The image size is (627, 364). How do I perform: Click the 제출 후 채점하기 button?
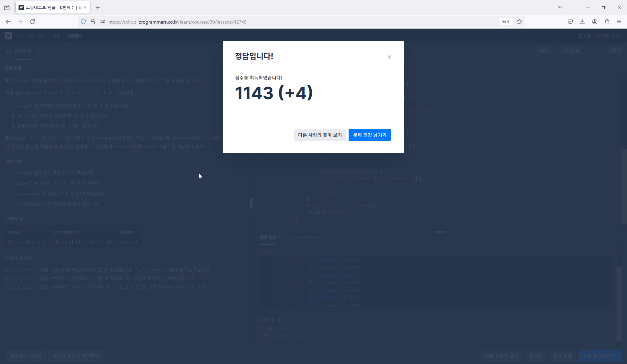tap(600, 356)
